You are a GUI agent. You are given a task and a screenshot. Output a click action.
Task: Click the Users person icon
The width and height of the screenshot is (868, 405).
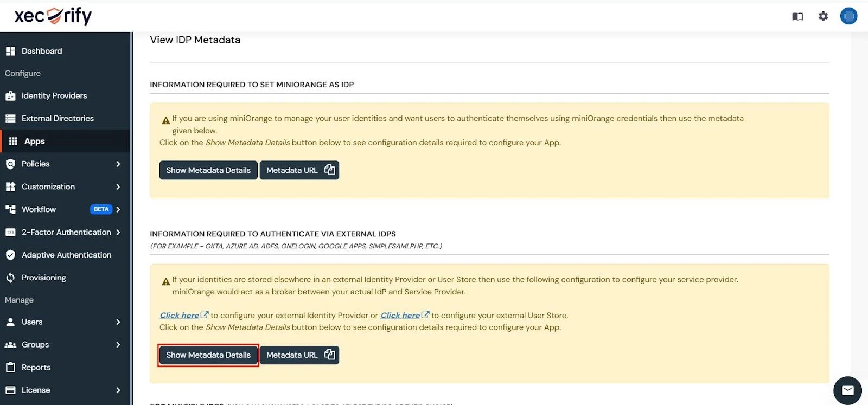point(10,322)
